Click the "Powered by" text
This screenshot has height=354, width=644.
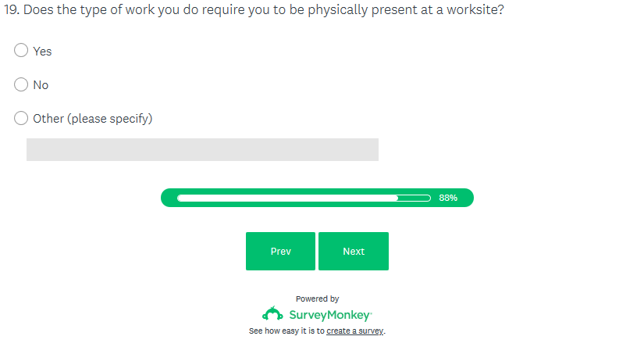pos(317,299)
